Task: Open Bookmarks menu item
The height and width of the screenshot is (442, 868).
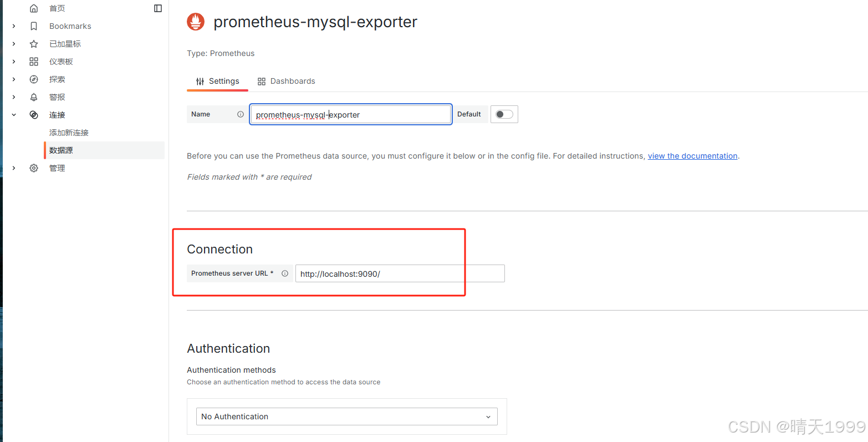Action: click(x=70, y=26)
